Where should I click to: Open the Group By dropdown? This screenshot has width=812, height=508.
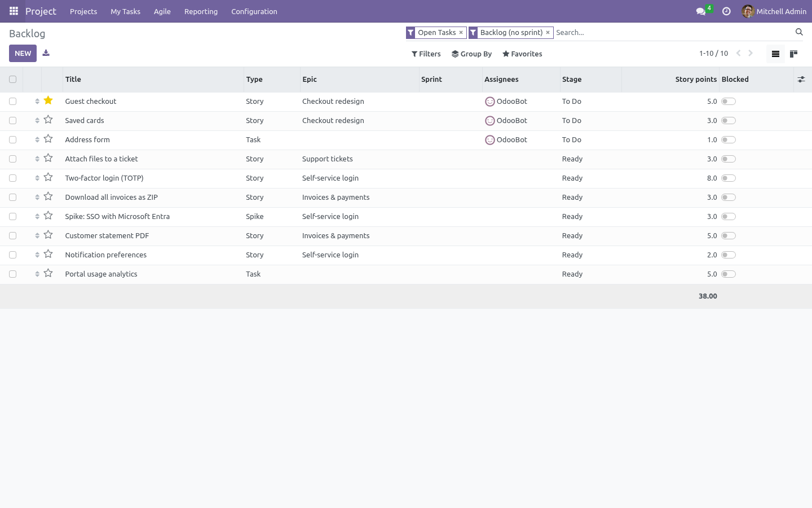pos(472,54)
